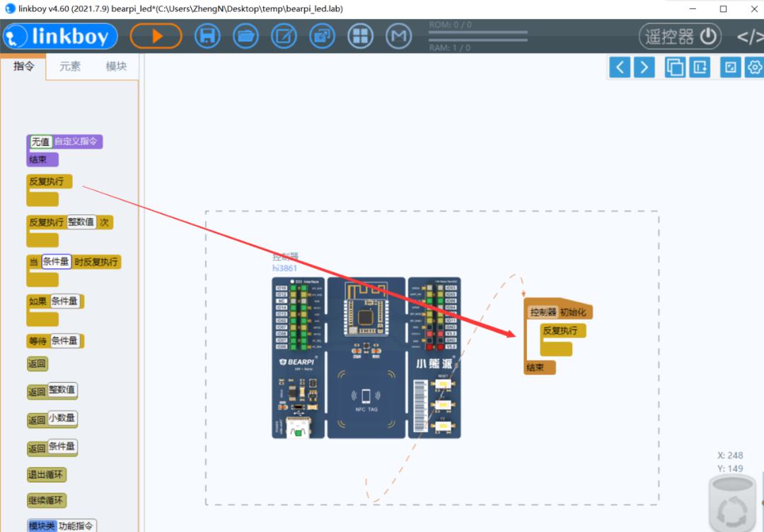Select the plain 返回 block
The width and height of the screenshot is (764, 532).
37,364
